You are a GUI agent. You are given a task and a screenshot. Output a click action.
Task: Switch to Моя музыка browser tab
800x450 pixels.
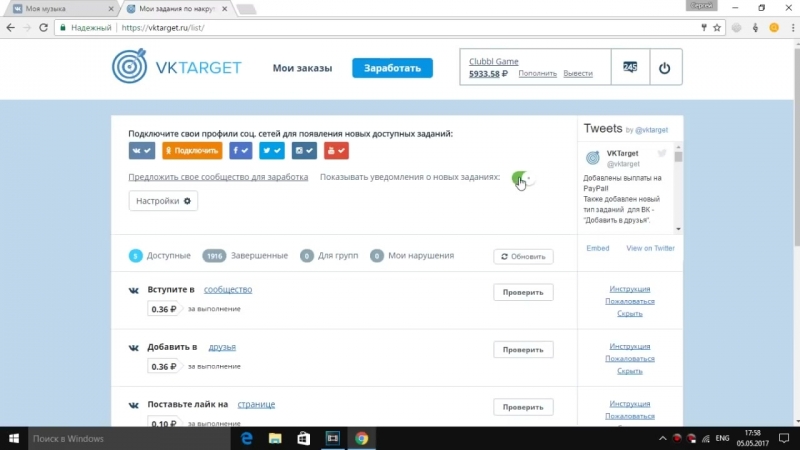pos(60,9)
